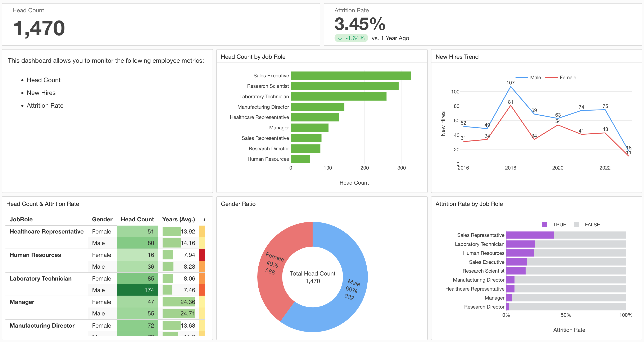
Task: Toggle the FALSE legend swatch in Attrition chart
Action: [x=577, y=225]
